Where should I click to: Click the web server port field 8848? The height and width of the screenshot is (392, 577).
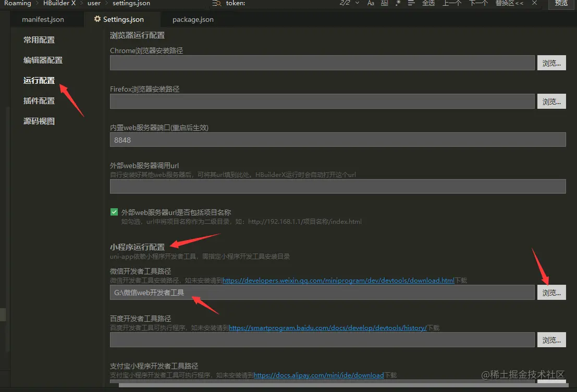coord(338,140)
